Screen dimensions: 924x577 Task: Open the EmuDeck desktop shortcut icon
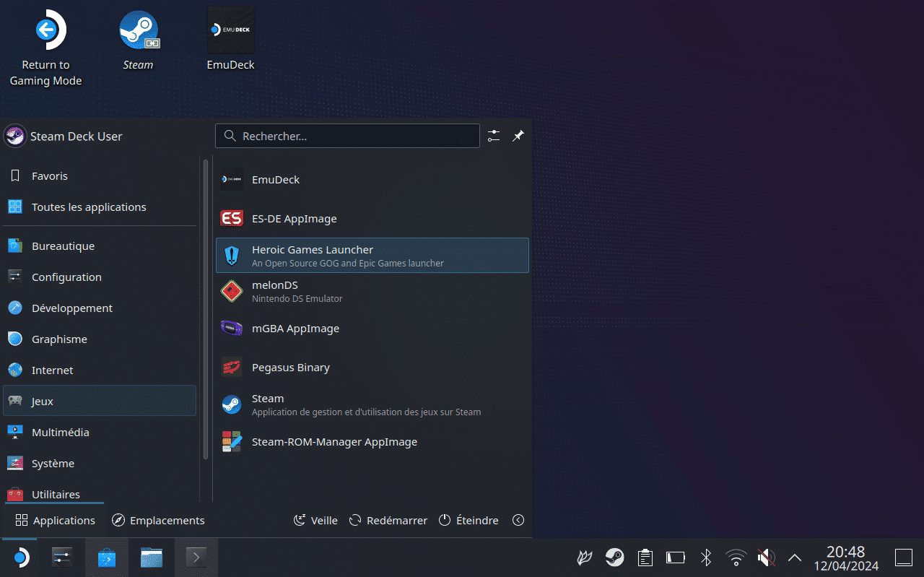tap(231, 32)
